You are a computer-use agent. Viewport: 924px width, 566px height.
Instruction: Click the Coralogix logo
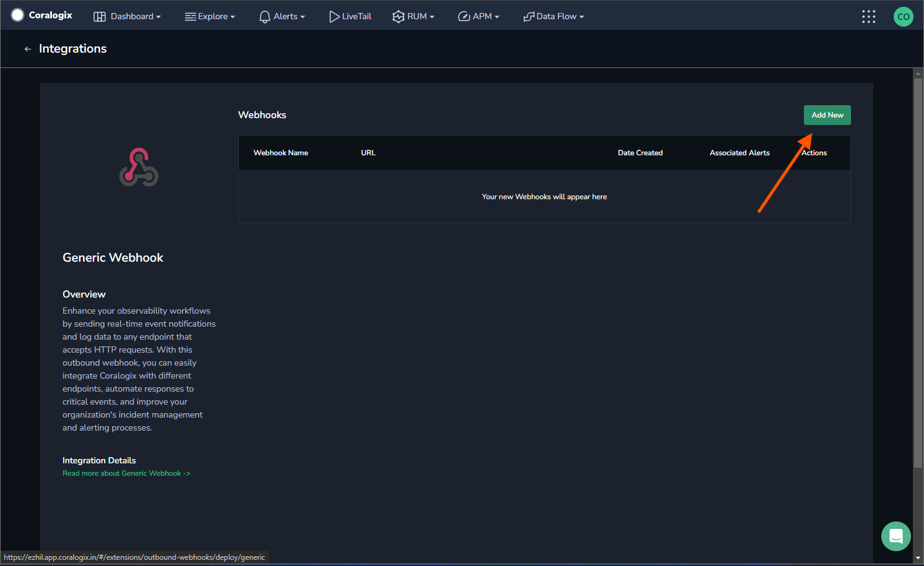tap(41, 15)
